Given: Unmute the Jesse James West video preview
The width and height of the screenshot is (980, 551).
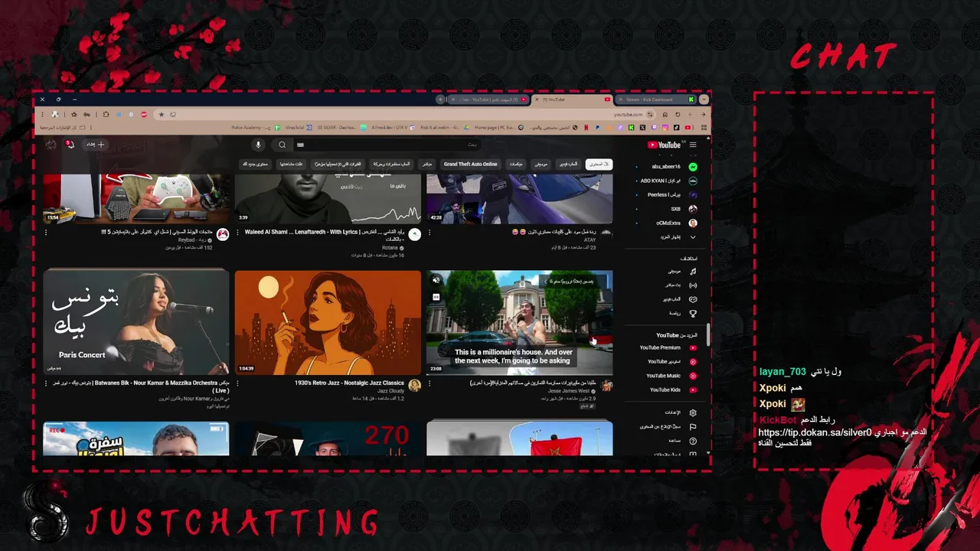Looking at the screenshot, I should click(436, 281).
